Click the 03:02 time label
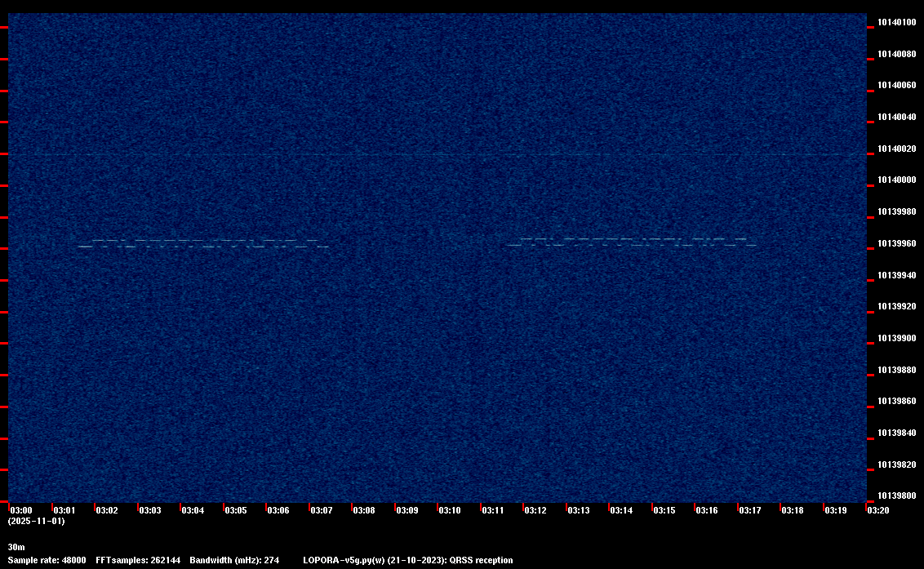The image size is (924, 569). [x=107, y=510]
